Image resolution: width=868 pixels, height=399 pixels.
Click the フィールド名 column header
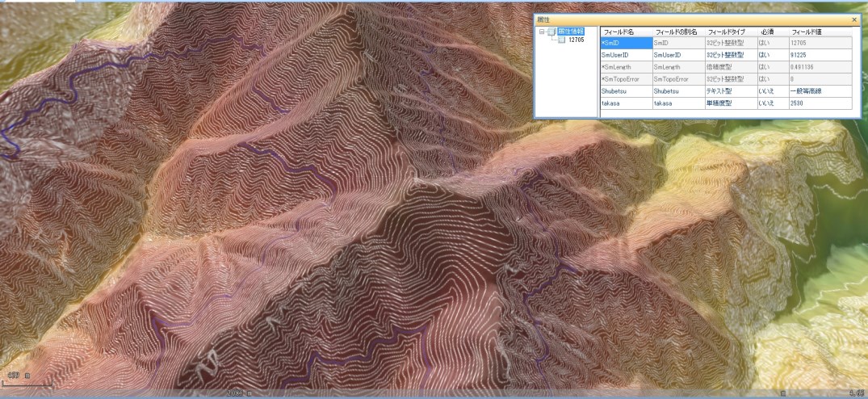(x=625, y=31)
